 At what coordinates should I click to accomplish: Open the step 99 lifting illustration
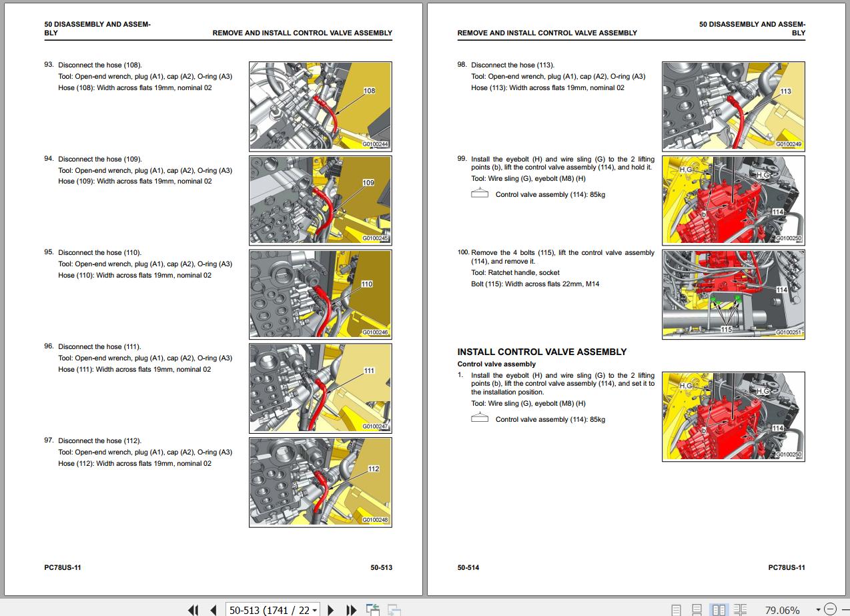pyautogui.click(x=733, y=200)
